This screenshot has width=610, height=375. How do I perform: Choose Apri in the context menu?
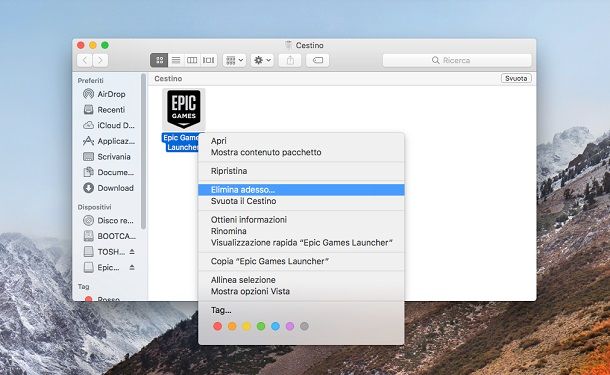301,141
